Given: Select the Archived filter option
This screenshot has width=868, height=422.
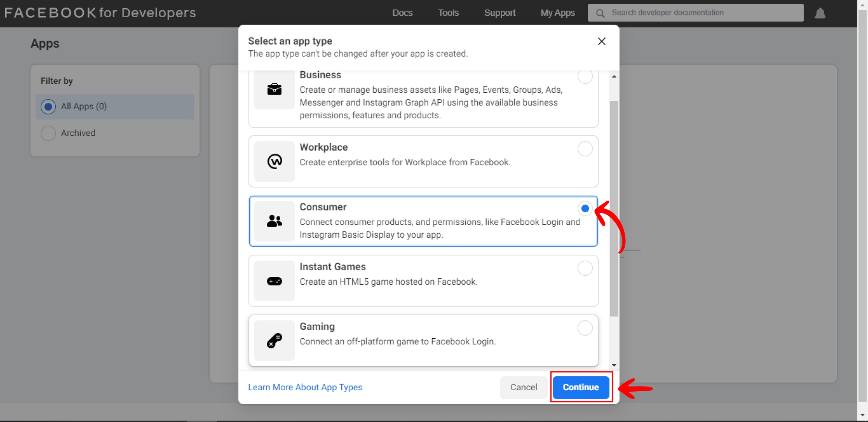Looking at the screenshot, I should tap(48, 133).
